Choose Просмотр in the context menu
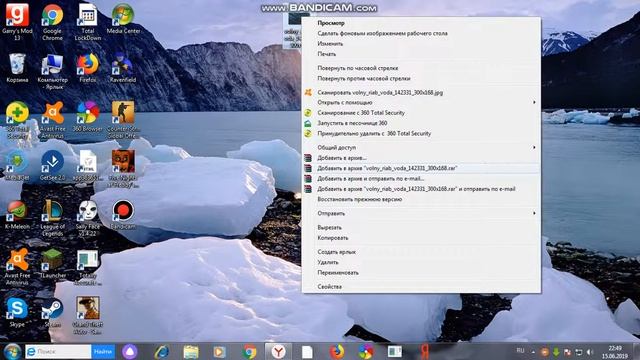Viewport: 640px width, 360px height. click(x=421, y=23)
